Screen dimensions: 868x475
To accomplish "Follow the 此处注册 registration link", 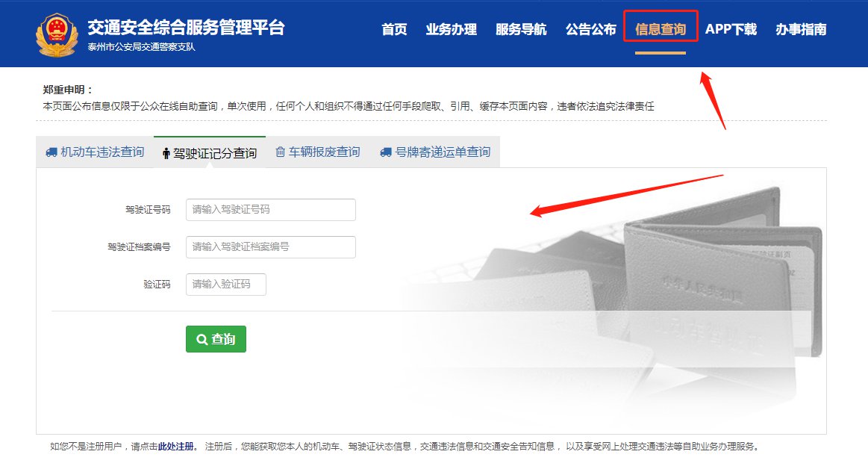I will coord(177,447).
